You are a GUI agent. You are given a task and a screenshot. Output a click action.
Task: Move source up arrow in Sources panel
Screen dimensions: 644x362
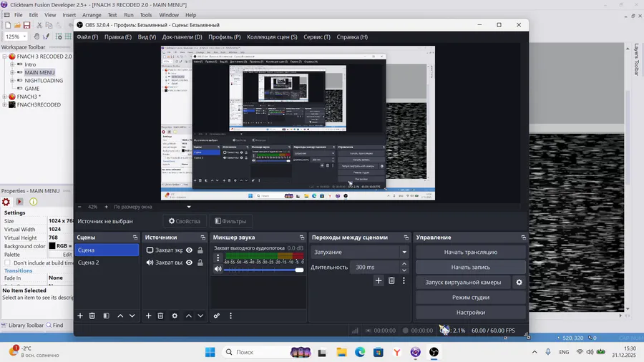click(188, 315)
